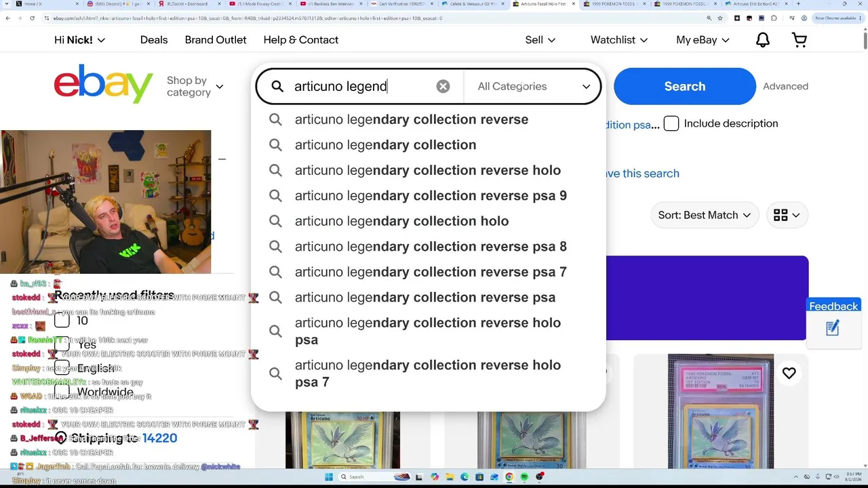Open Windows Start menu
The image size is (868, 488).
pyautogui.click(x=330, y=477)
